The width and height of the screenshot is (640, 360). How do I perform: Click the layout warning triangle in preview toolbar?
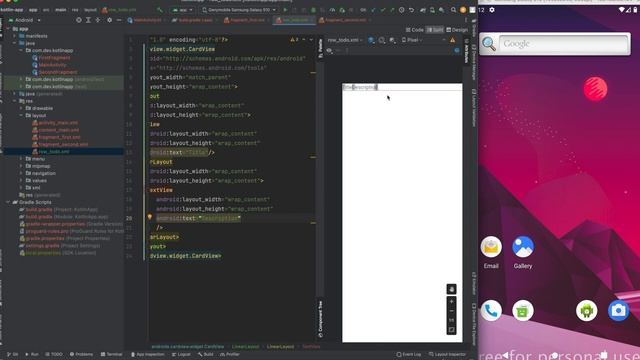point(452,40)
